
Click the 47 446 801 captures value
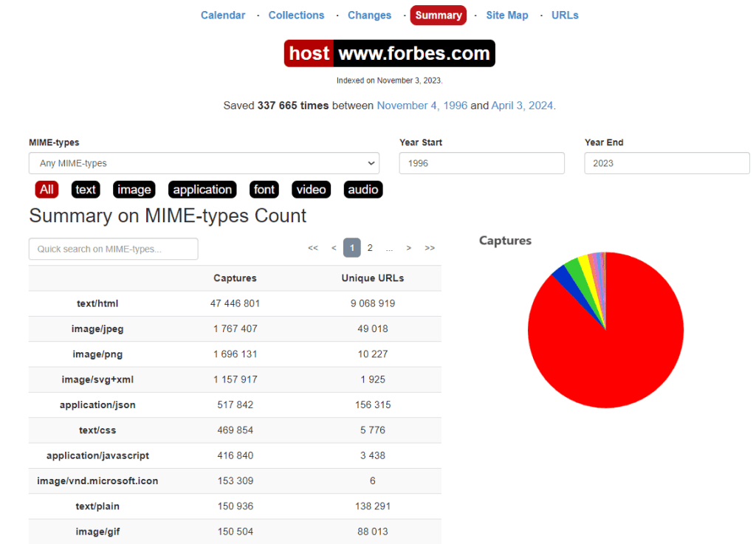click(x=235, y=303)
